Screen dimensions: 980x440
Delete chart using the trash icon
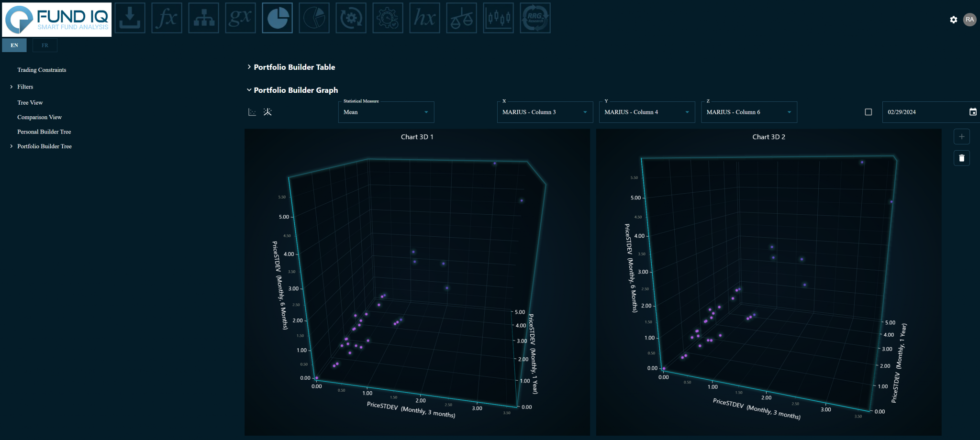click(x=961, y=158)
